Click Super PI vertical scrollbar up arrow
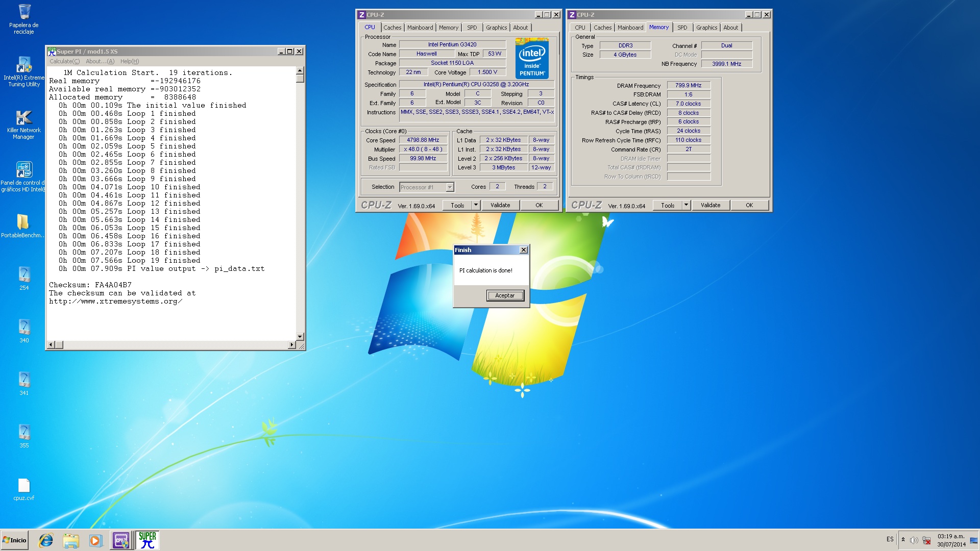Screen dimensions: 980x551 click(300, 70)
